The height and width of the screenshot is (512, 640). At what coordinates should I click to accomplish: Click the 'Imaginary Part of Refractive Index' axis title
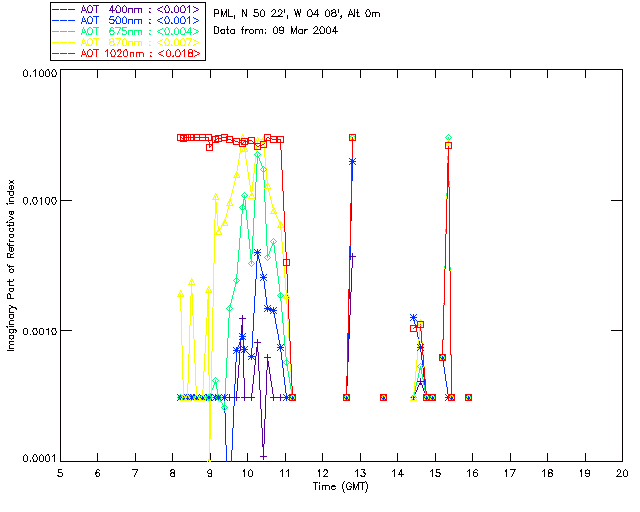[x=11, y=265]
